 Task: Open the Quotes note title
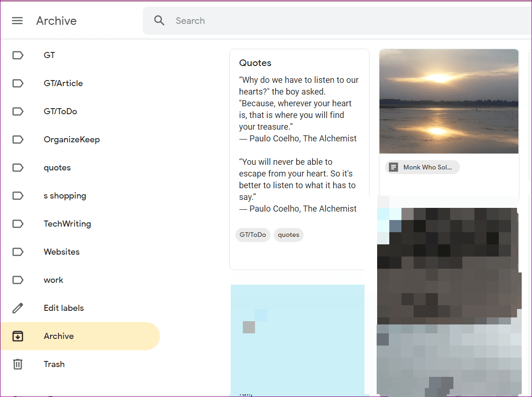(255, 63)
